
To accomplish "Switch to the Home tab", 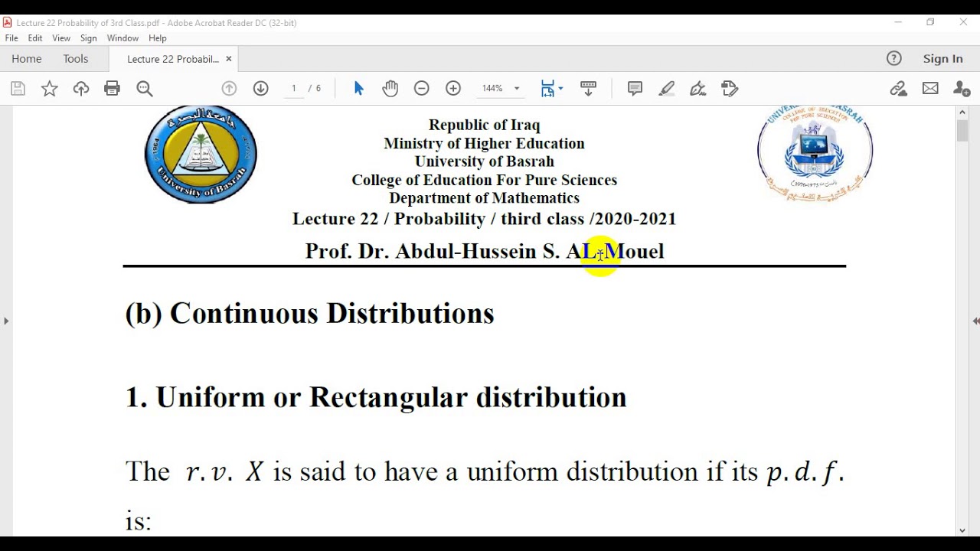I will coord(27,59).
